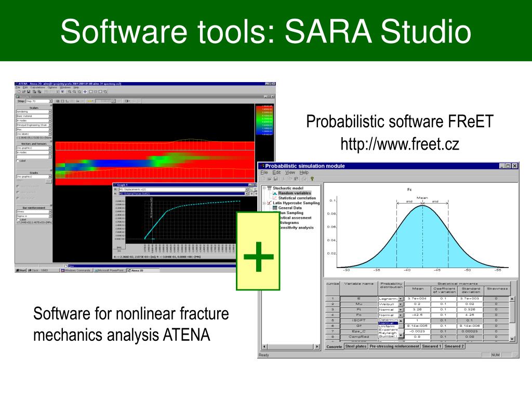Toggle the Label checkbox under Vectors and tensors
This screenshot has width=532, height=399.
coord(18,161)
